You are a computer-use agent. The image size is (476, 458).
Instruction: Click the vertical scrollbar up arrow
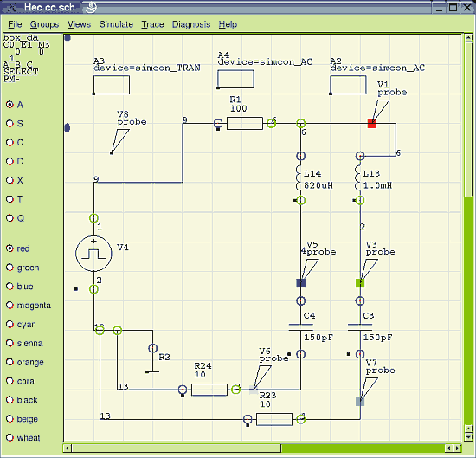(468, 38)
